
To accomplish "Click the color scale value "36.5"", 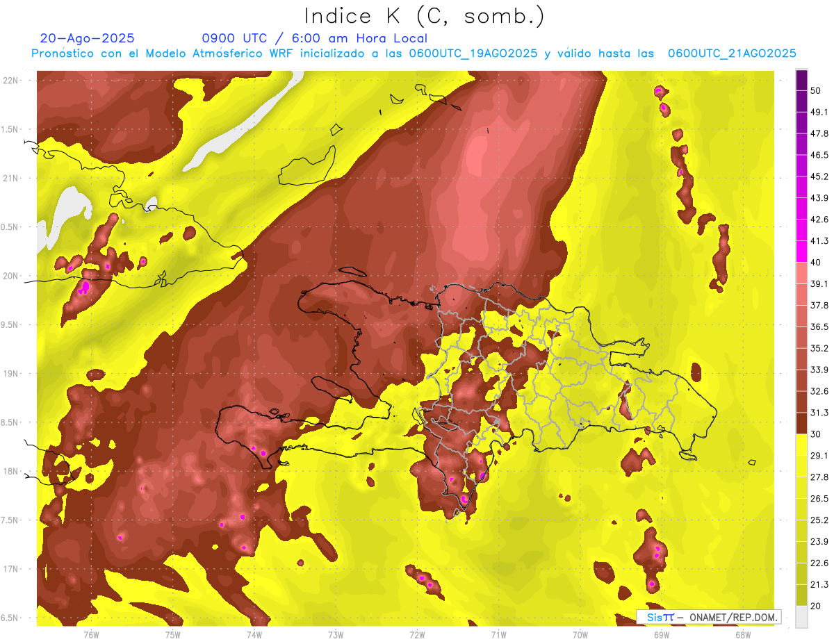I will point(819,327).
